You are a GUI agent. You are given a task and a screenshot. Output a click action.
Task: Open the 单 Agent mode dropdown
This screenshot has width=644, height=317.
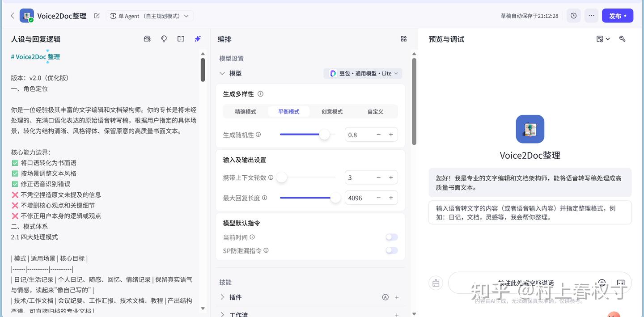point(150,16)
